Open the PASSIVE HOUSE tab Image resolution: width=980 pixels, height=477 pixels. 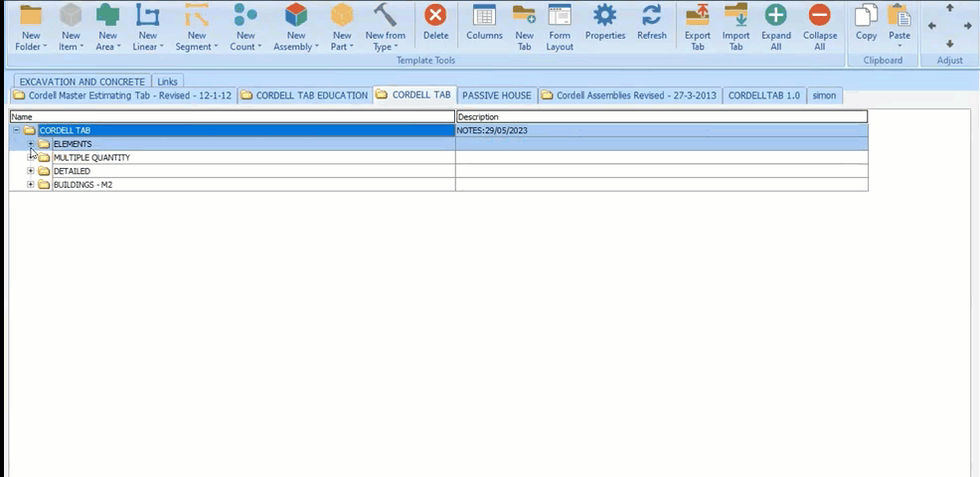pyautogui.click(x=497, y=95)
